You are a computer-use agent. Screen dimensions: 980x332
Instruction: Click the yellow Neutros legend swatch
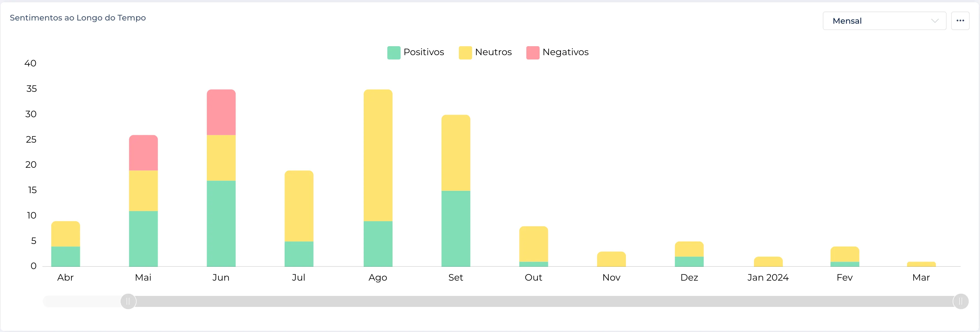click(465, 53)
